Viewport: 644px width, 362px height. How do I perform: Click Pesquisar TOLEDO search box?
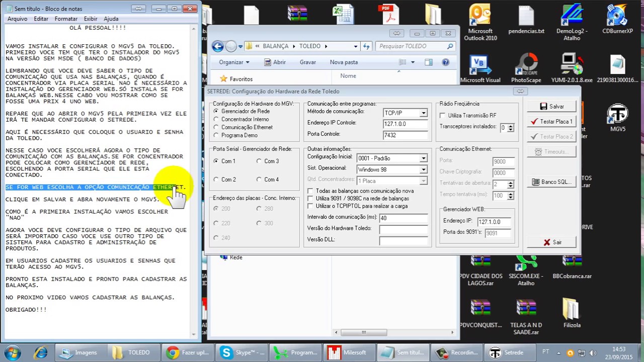[416, 46]
